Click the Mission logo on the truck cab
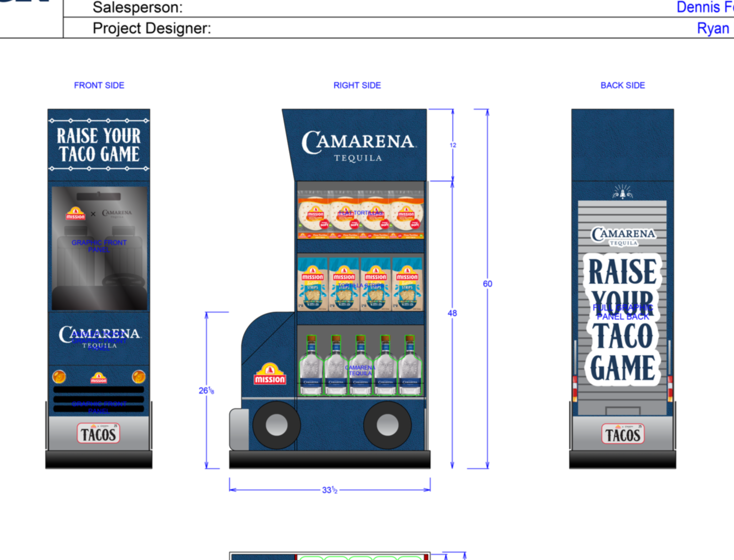This screenshot has height=560, width=734. click(x=270, y=374)
